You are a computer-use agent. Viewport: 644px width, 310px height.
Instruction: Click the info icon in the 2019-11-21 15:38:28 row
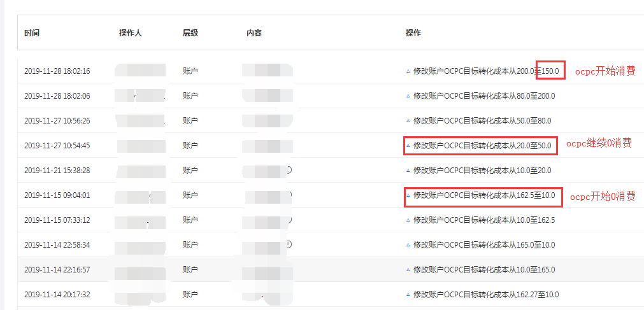coord(289,169)
